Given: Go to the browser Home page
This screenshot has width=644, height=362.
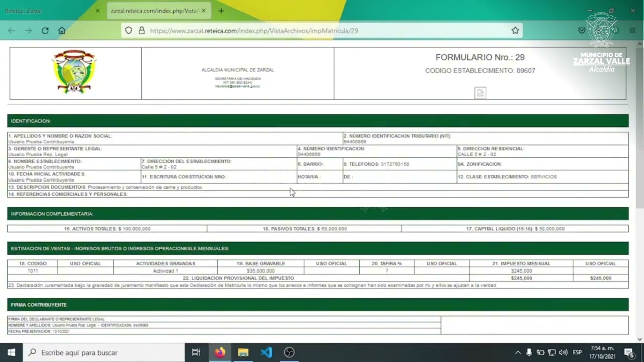Looking at the screenshot, I should 62,31.
